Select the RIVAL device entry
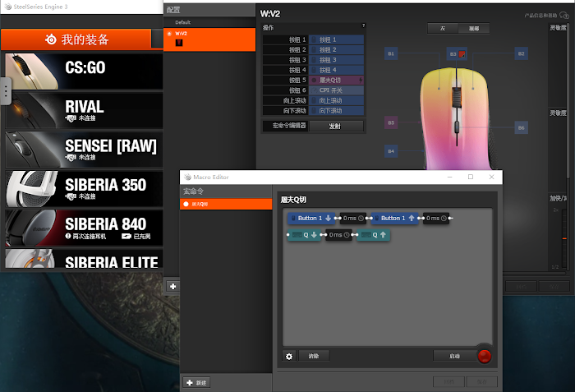The height and width of the screenshot is (392, 575). coord(84,110)
